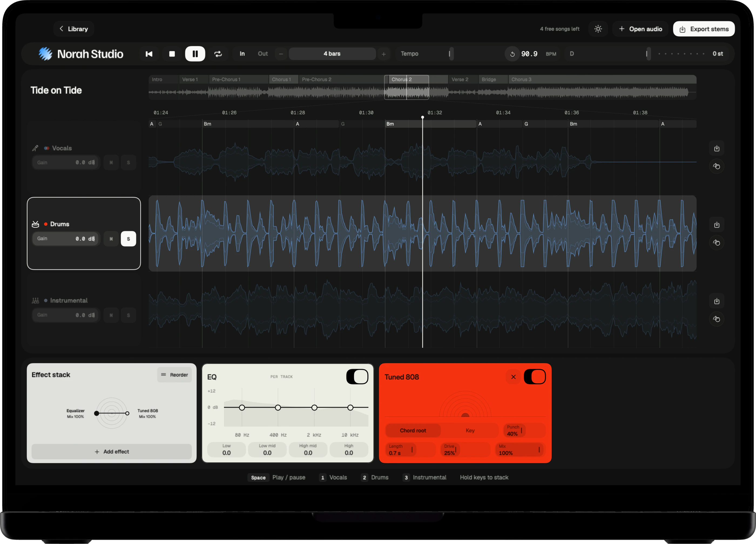Click the Vocals microphone icon
Screen dimensions: 756x544
click(35, 148)
